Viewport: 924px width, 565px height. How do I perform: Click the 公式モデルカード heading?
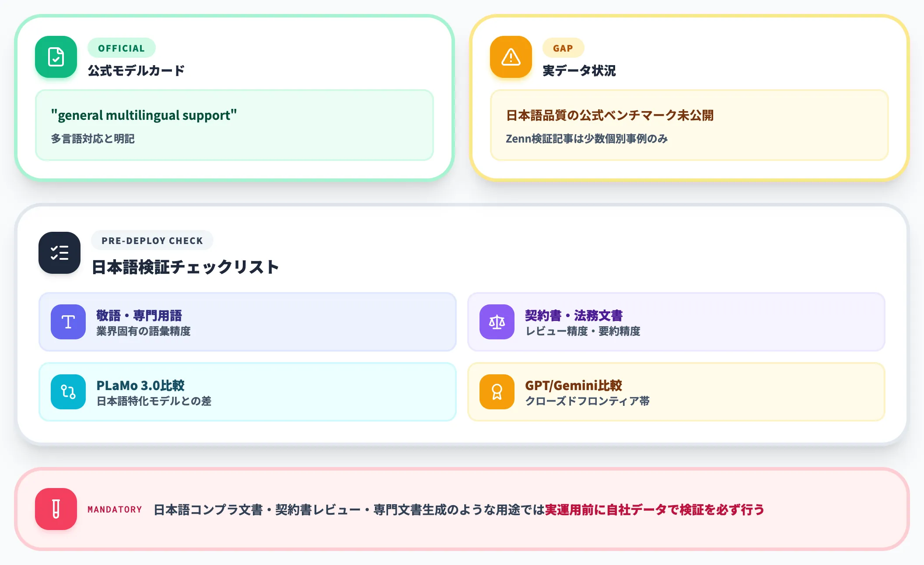136,70
